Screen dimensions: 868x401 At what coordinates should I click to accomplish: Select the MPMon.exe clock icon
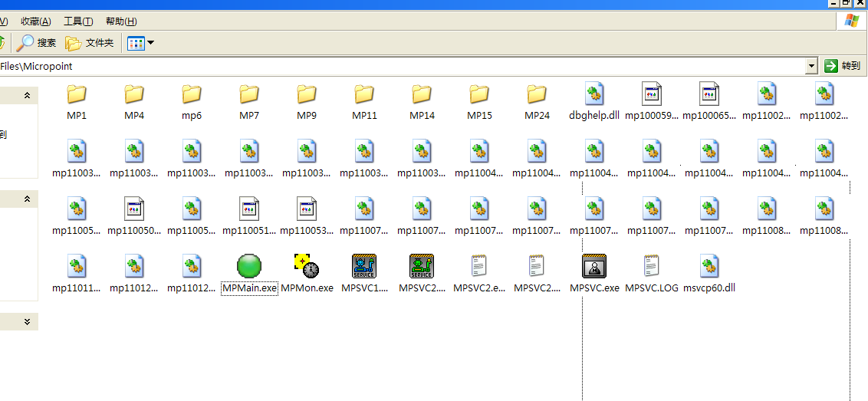(307, 266)
